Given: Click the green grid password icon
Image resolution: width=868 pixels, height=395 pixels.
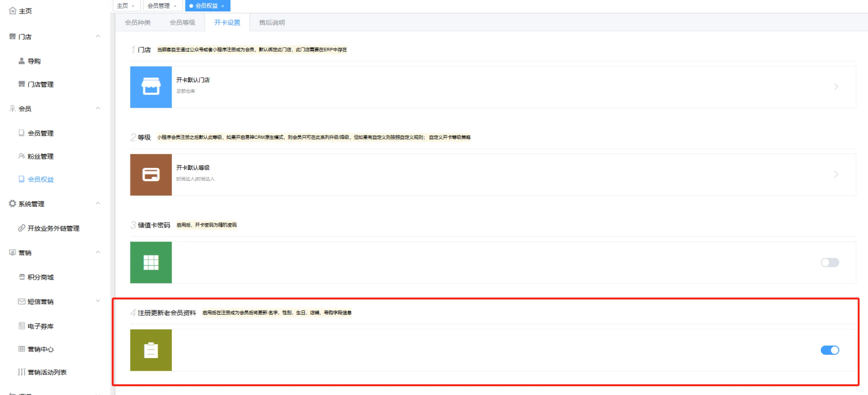Looking at the screenshot, I should (151, 262).
